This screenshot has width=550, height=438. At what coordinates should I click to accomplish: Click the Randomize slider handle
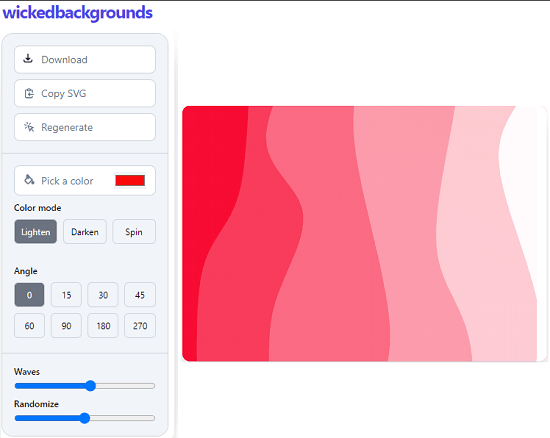(x=85, y=418)
